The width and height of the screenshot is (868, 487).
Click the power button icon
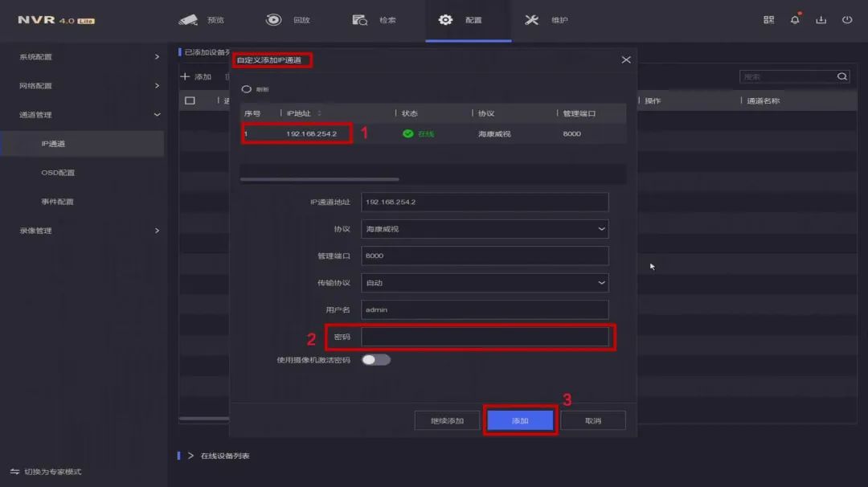click(846, 20)
